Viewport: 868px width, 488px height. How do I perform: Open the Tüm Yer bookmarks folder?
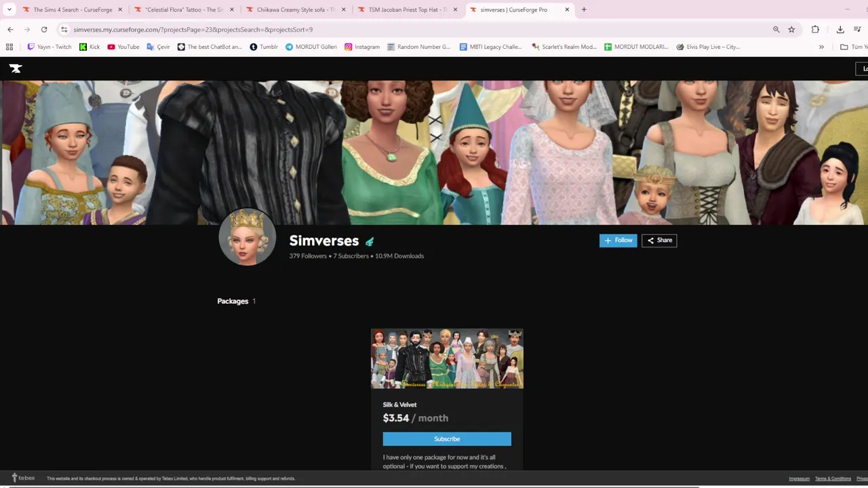(854, 47)
